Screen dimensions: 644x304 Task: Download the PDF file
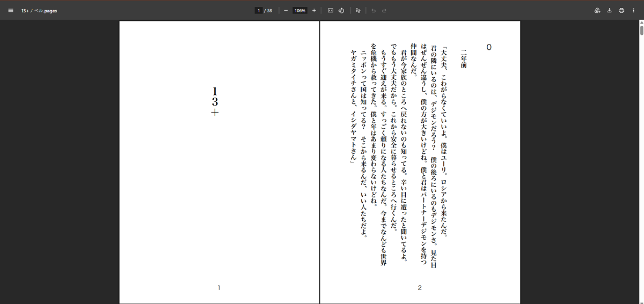click(610, 10)
